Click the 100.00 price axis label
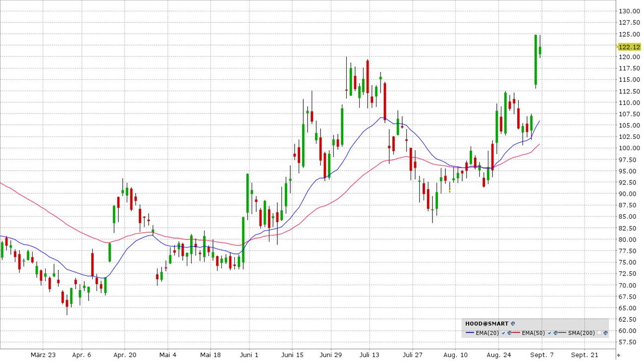Image resolution: width=644 pixels, height=362 pixels. tap(629, 148)
